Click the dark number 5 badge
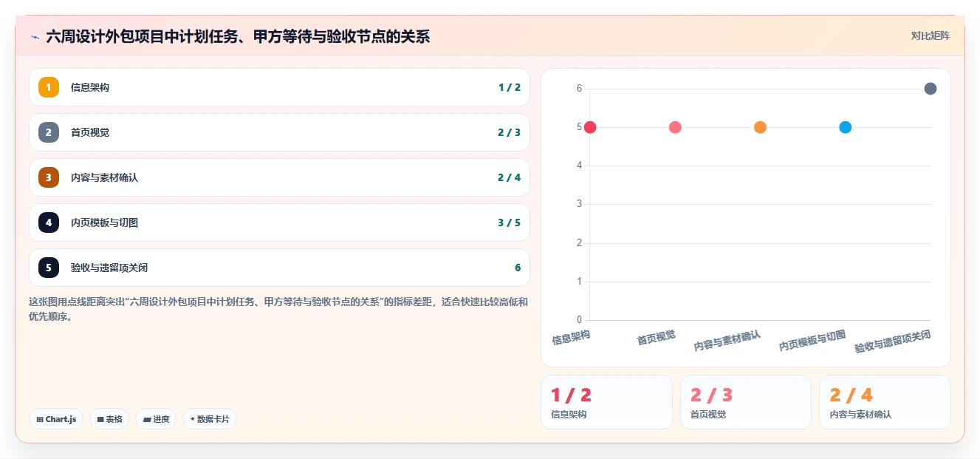This screenshot has width=980, height=459. pos(49,268)
